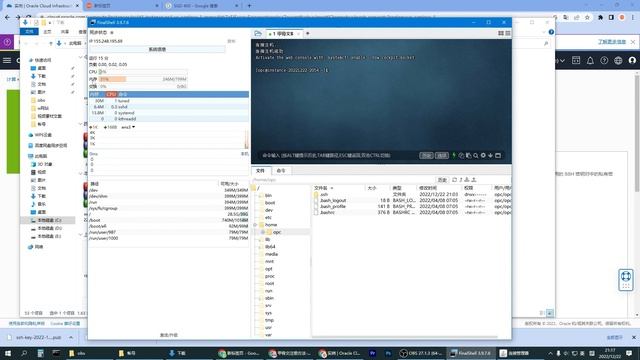Open the 文件 menu in File Explorer
Image resolution: width=640 pixels, height=360 pixels.
pyautogui.click(x=29, y=32)
